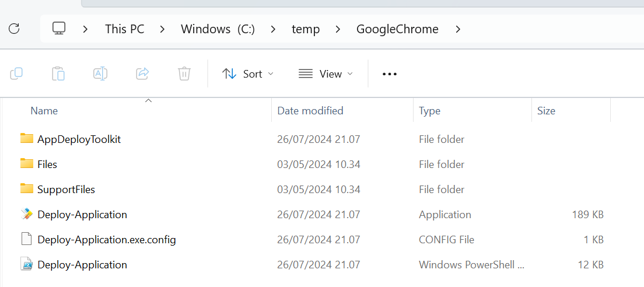Image resolution: width=644 pixels, height=287 pixels.
Task: Click the PC monitor icon in address bar
Action: pyautogui.click(x=58, y=29)
